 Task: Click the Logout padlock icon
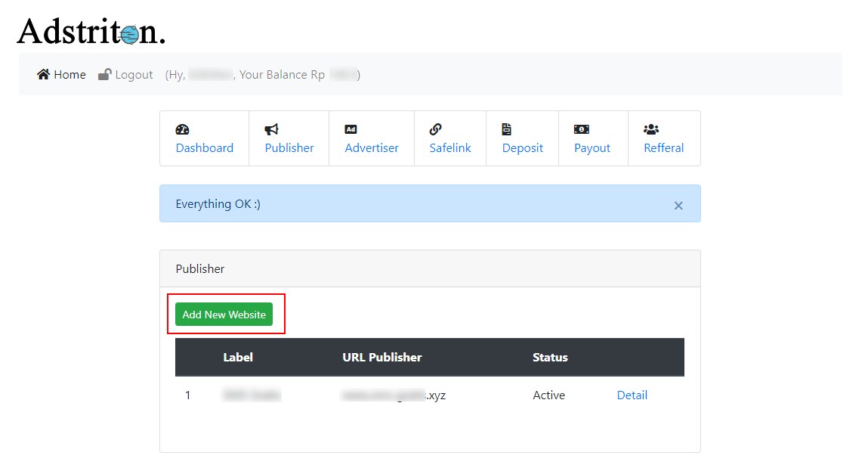[x=104, y=74]
